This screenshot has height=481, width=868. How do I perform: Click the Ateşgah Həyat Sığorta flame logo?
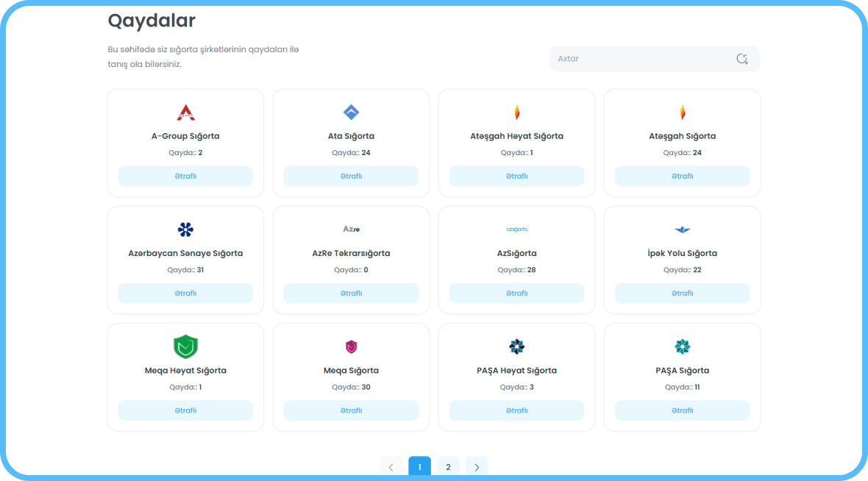516,113
